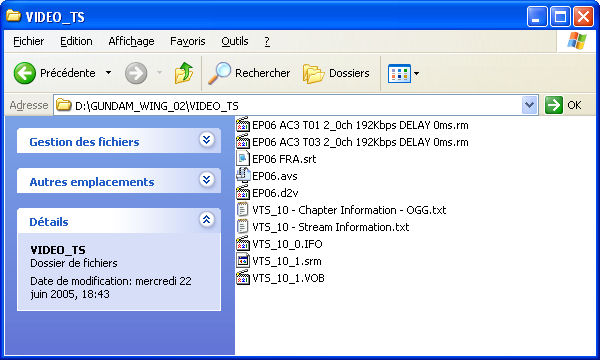Click the Windows flag logo
600x360 pixels.
tap(576, 41)
